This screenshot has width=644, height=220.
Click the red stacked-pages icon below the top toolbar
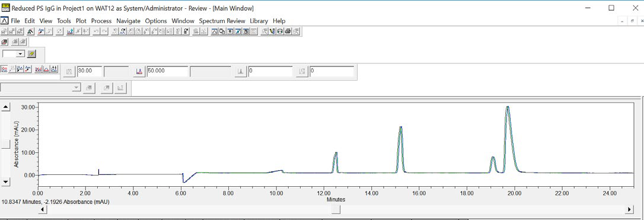point(5,42)
